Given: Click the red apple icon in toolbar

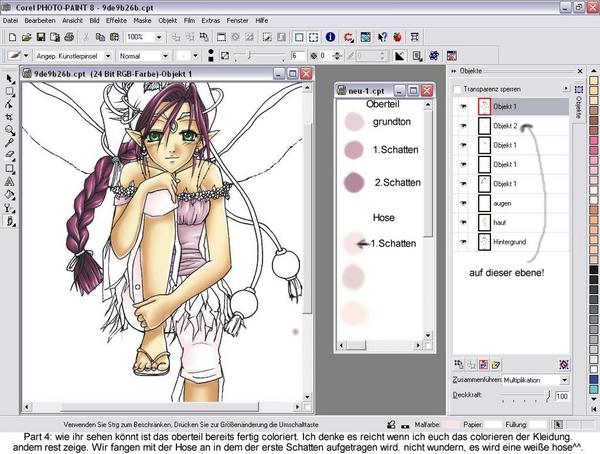Looking at the screenshot, I should click(x=397, y=37).
